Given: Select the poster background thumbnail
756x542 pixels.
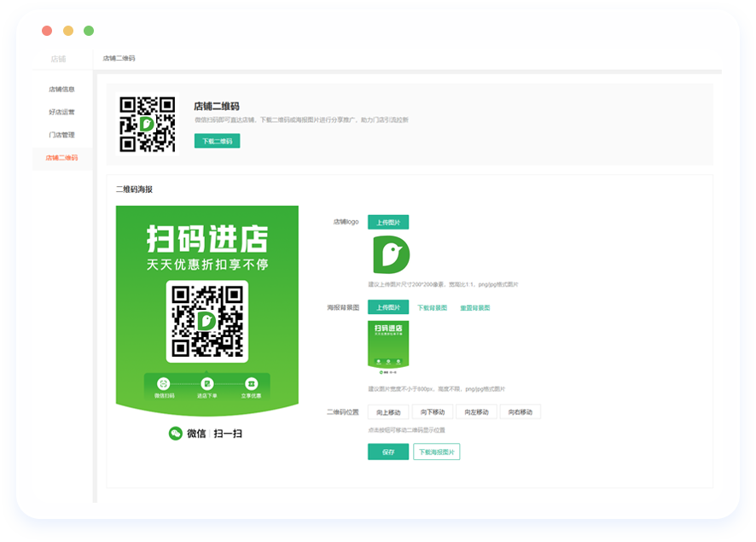Looking at the screenshot, I should 388,348.
